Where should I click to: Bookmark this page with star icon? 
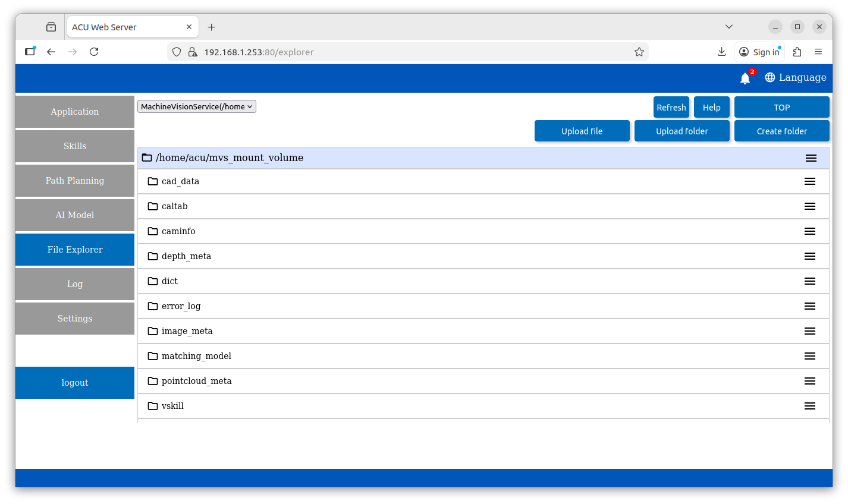point(639,52)
